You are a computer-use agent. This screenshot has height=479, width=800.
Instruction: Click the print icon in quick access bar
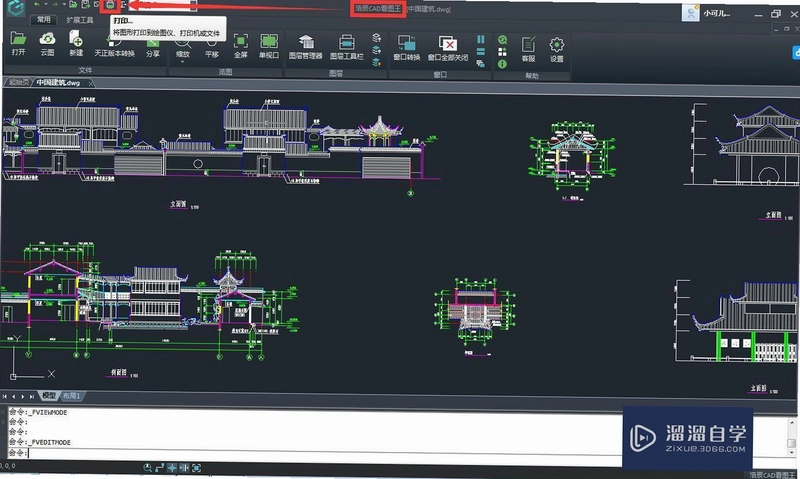point(110,5)
